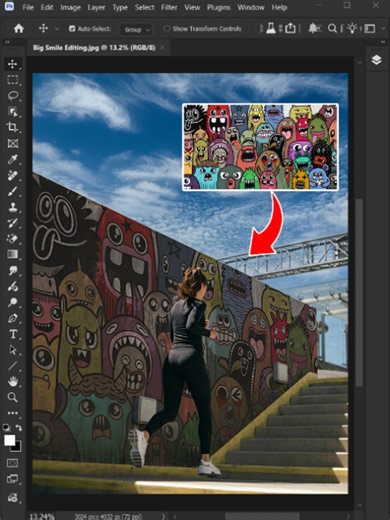390x520 pixels.
Task: Open the beaker Beta features icon
Action: coord(270,29)
